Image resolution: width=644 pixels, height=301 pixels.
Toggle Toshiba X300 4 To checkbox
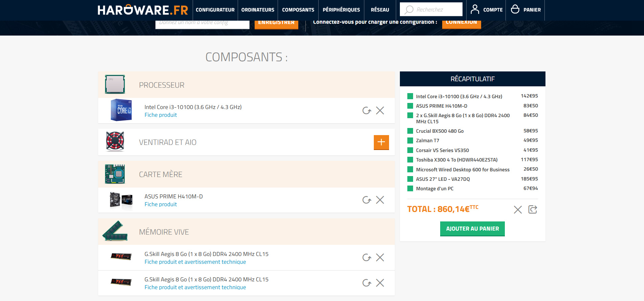tap(410, 159)
